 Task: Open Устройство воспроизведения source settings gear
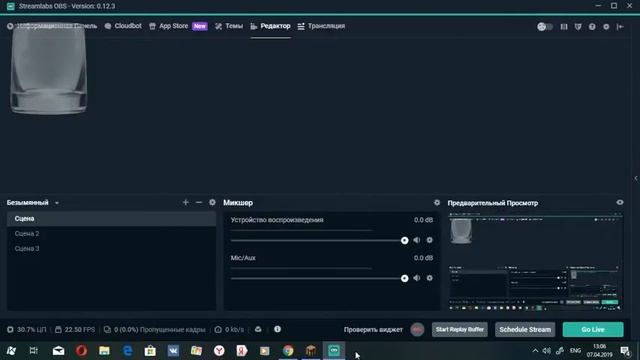tap(429, 240)
